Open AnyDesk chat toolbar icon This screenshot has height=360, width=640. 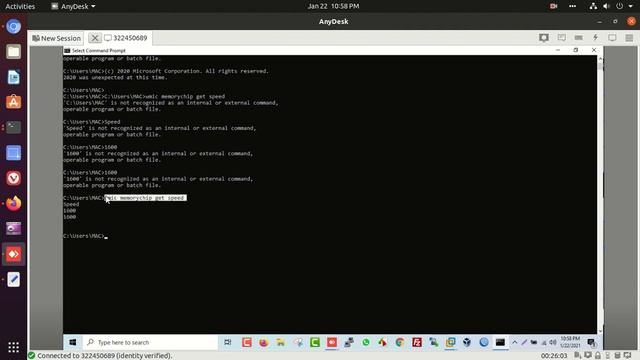tap(562, 38)
